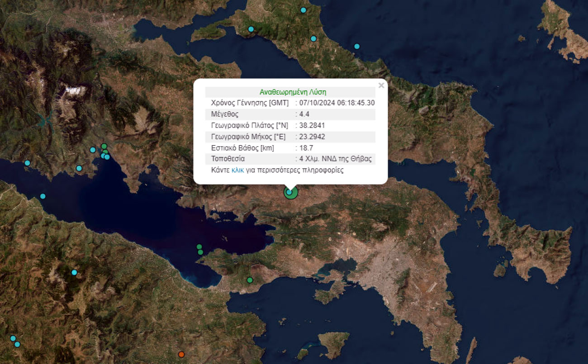Select the cyan marker on Evia's southwest coast near the small peninsula
Image resolution: width=588 pixels, height=364 pixels.
click(251, 29)
